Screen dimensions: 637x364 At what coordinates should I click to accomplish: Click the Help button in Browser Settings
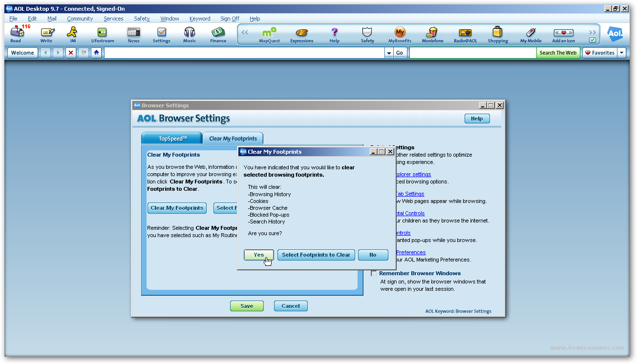(477, 119)
